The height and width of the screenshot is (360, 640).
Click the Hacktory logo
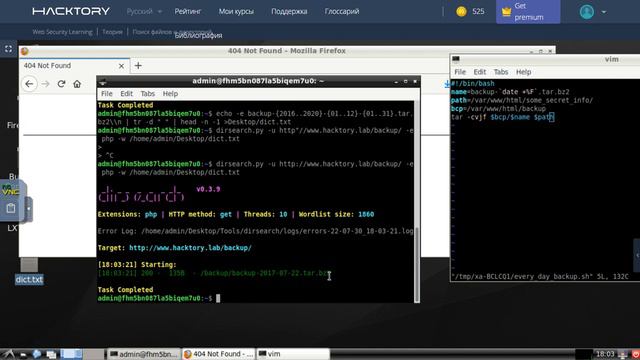click(x=71, y=11)
